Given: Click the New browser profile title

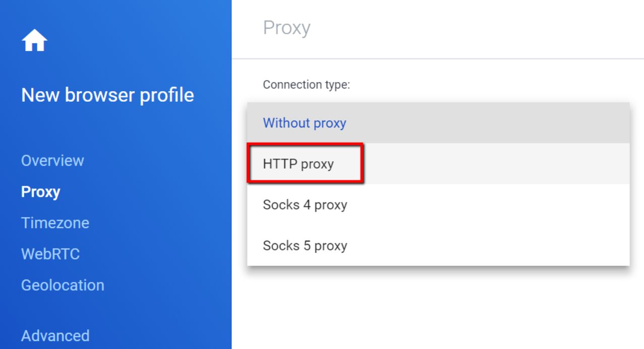Looking at the screenshot, I should click(x=107, y=95).
